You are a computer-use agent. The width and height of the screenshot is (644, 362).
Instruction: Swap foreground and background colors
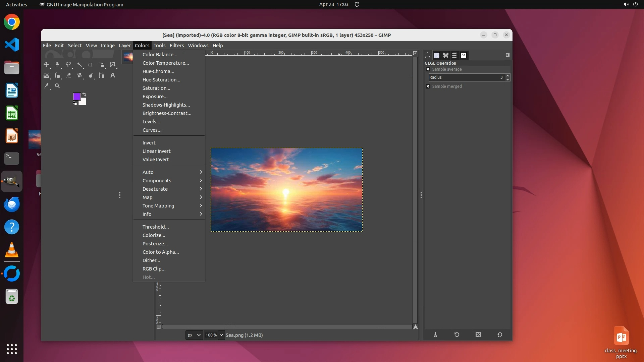coord(84,95)
